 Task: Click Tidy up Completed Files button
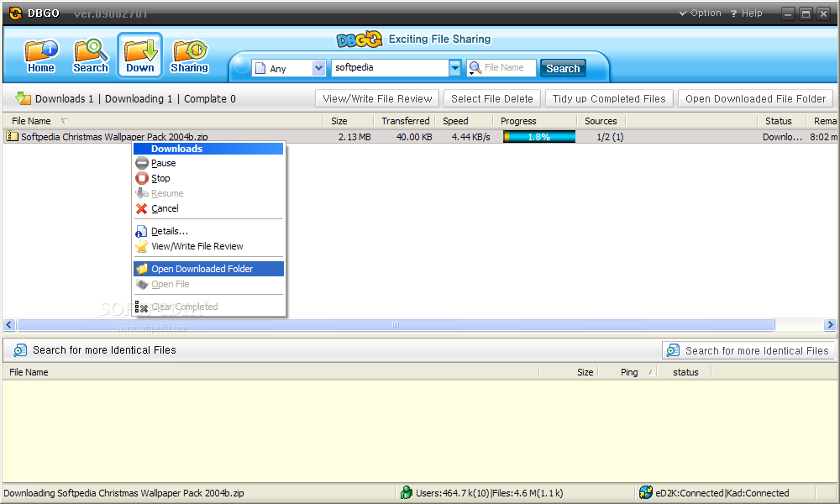click(609, 98)
